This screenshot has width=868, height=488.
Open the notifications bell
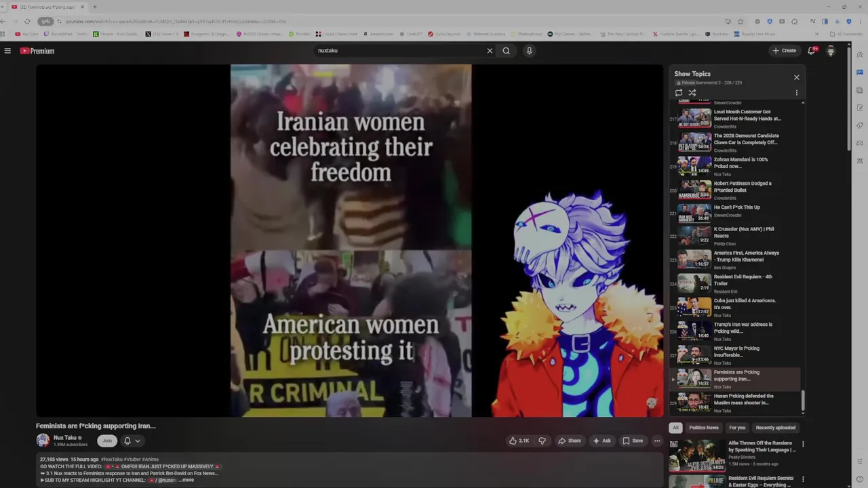(x=812, y=51)
